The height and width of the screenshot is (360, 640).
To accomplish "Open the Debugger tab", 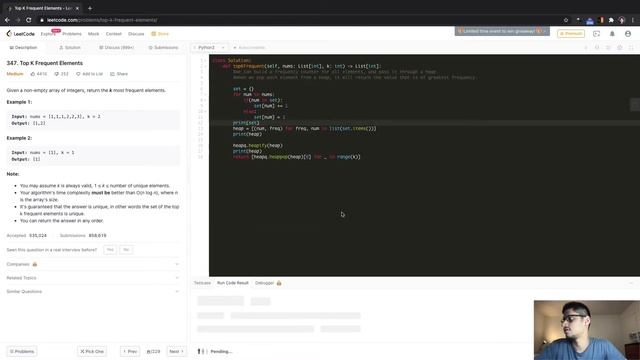I will click(x=264, y=283).
